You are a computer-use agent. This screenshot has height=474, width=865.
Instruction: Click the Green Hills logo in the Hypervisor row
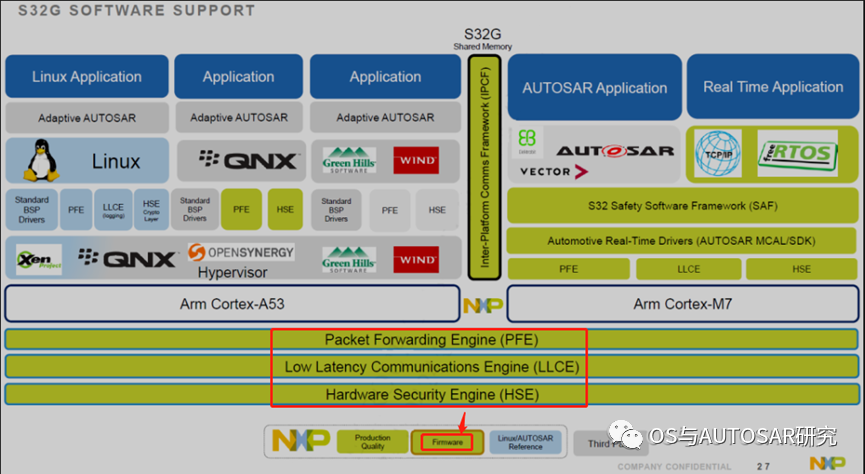point(349,259)
